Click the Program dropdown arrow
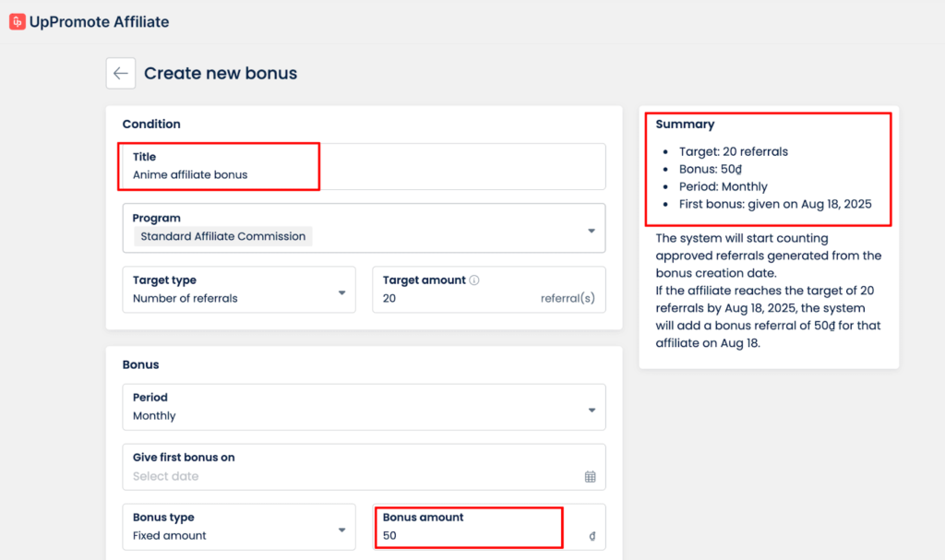The height and width of the screenshot is (560, 945). coord(592,231)
